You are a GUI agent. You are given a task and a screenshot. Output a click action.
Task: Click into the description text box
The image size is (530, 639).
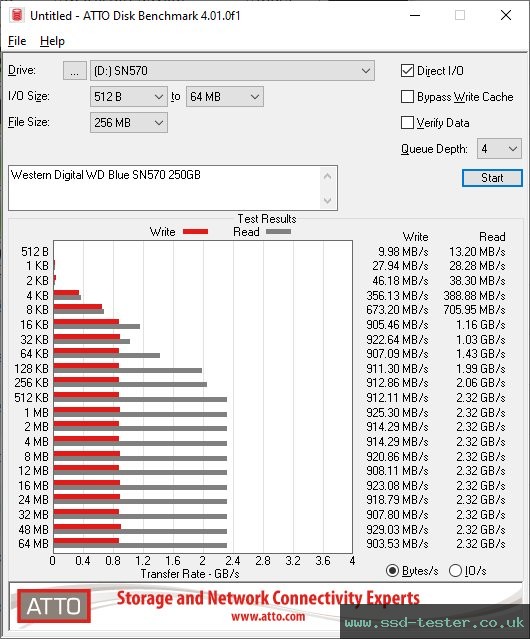click(x=163, y=188)
